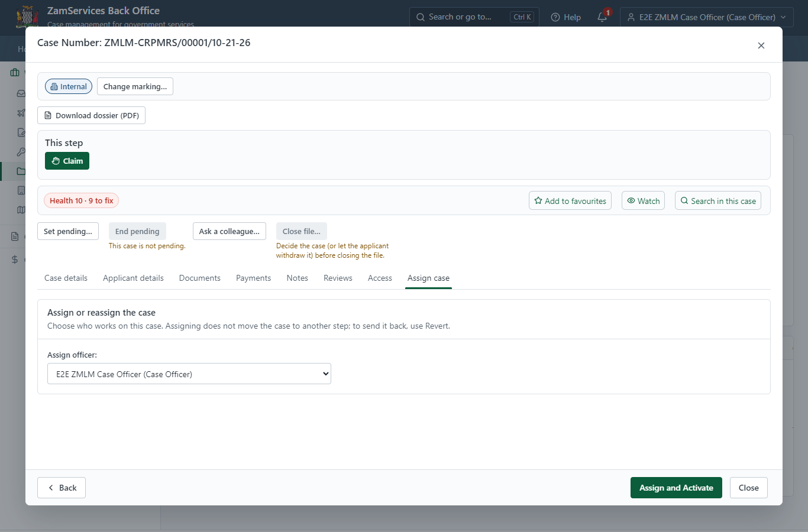808x532 pixels.
Task: Click the Ctrl K shortcut badge
Action: pos(522,17)
